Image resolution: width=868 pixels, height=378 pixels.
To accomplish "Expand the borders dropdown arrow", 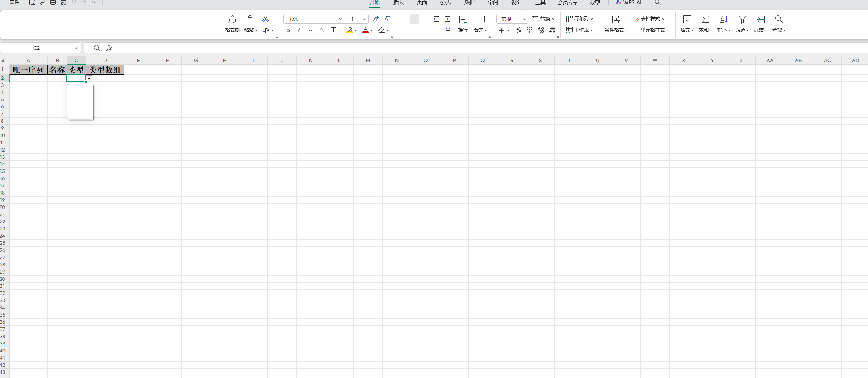I will 340,30.
